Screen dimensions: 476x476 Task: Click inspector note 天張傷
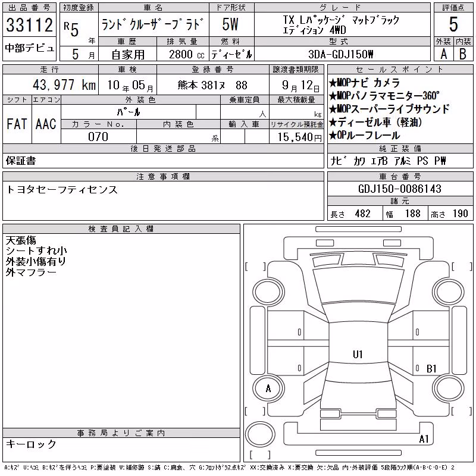[x=21, y=240]
